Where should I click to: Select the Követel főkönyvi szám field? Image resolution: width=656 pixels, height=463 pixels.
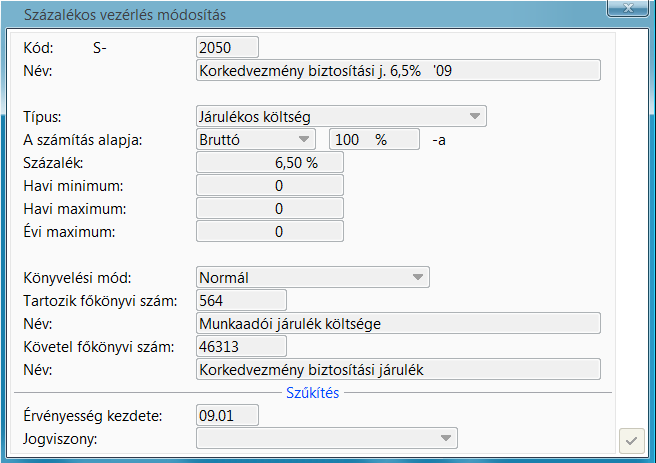(x=241, y=346)
